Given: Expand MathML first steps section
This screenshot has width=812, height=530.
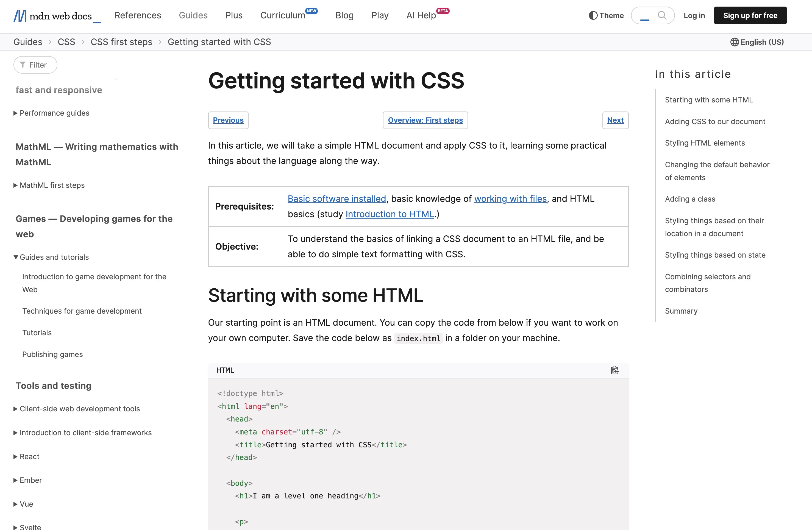Looking at the screenshot, I should click(x=52, y=185).
